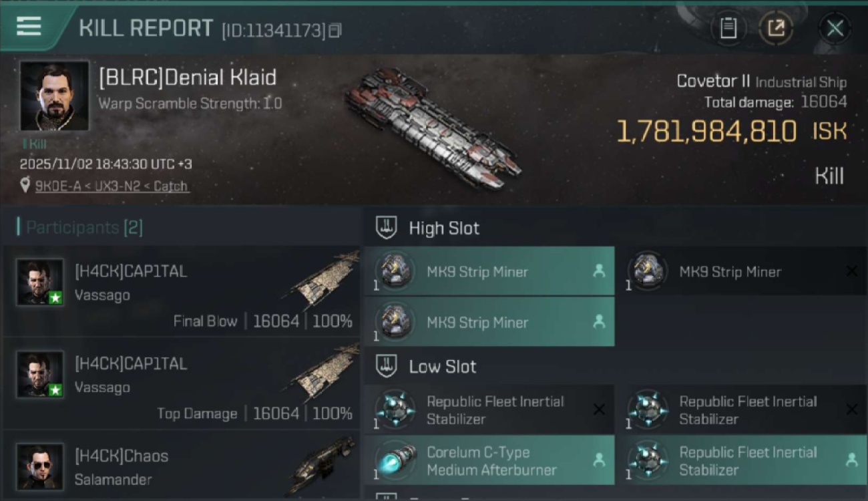Screen dimensions: 868x501
Task: Click the Low Slot section icon
Action: [x=387, y=366]
